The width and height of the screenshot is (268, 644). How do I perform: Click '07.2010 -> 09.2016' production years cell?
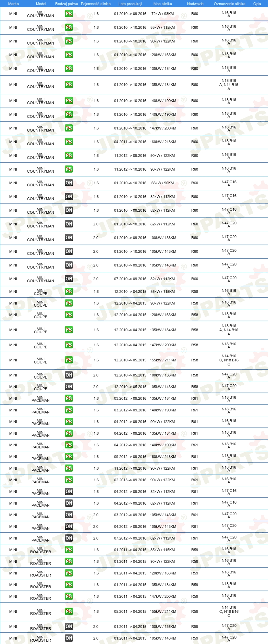pos(130,279)
